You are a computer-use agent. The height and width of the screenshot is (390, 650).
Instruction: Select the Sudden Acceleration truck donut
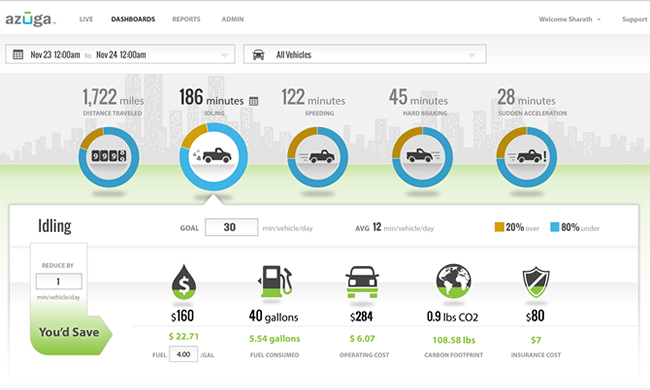coord(526,157)
